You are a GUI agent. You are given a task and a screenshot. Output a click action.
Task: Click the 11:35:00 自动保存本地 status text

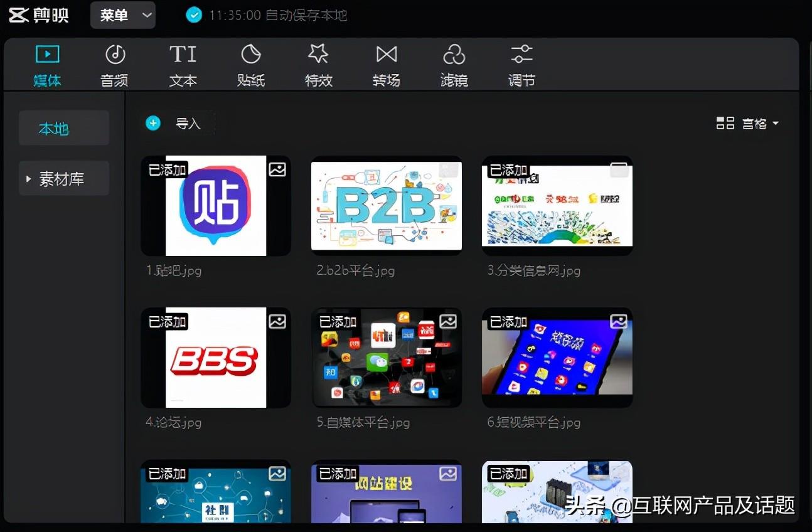coord(278,15)
